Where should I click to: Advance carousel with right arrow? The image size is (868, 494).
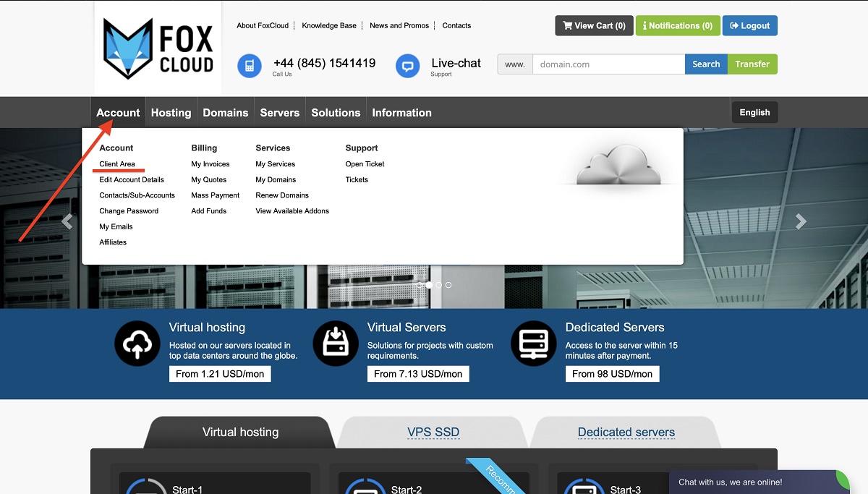(x=801, y=221)
